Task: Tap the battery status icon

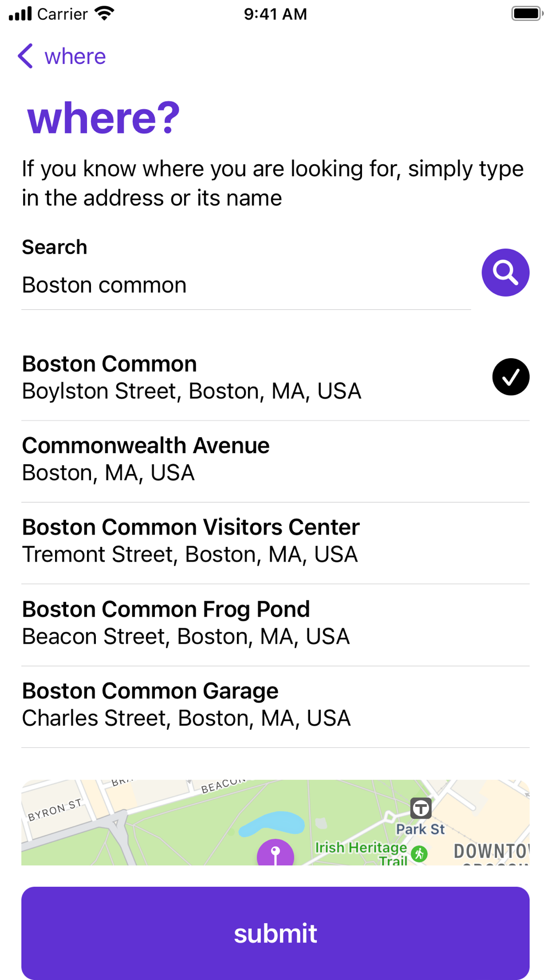Action: coord(527,13)
